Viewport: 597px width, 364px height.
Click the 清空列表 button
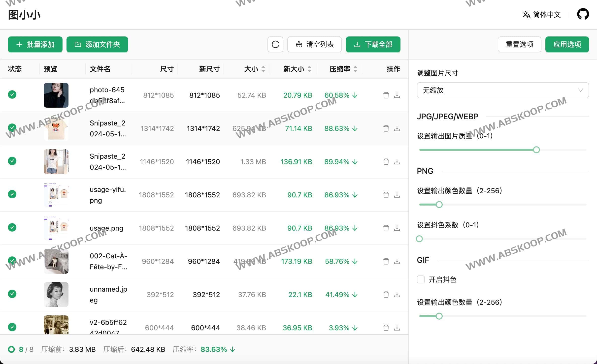click(314, 44)
